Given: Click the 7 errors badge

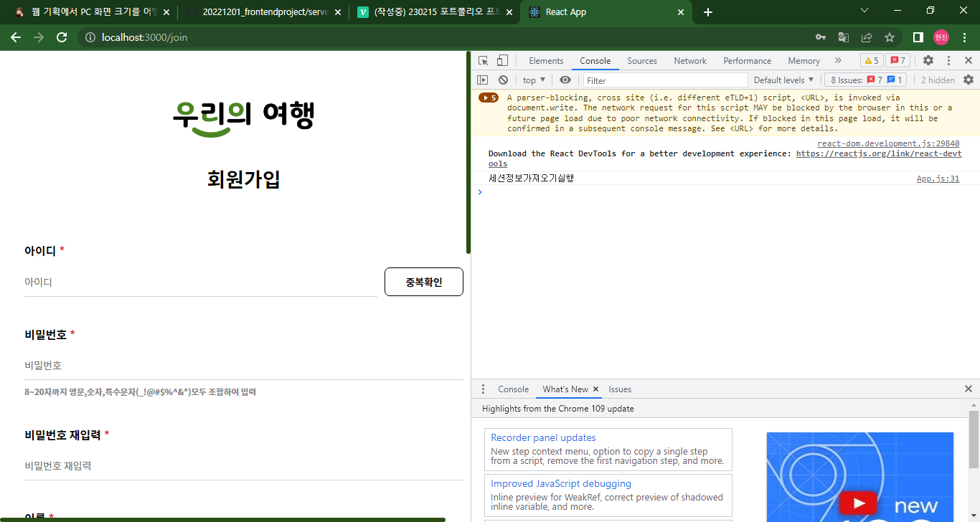Looking at the screenshot, I should [897, 61].
